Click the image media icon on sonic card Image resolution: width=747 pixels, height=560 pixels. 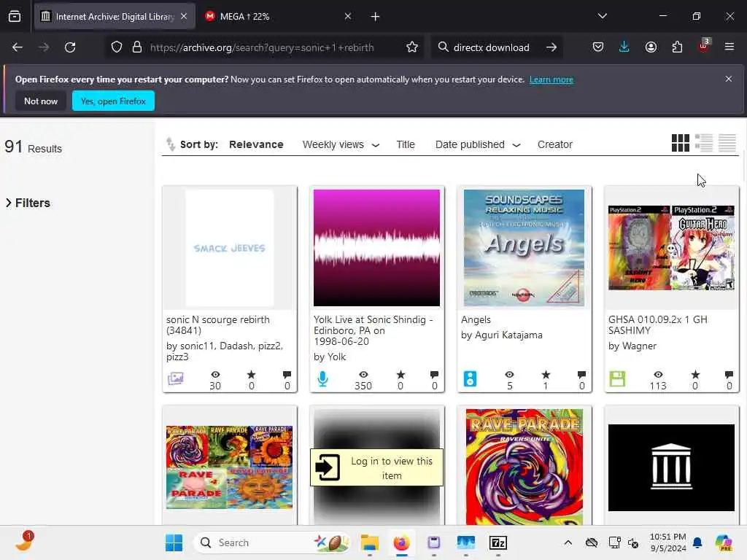pos(175,379)
